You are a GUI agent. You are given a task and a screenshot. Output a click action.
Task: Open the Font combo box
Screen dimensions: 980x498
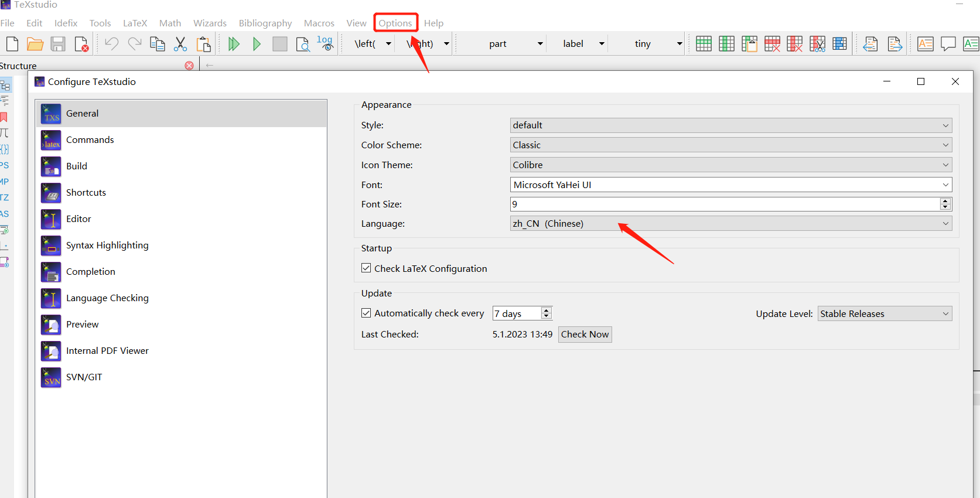click(x=731, y=185)
